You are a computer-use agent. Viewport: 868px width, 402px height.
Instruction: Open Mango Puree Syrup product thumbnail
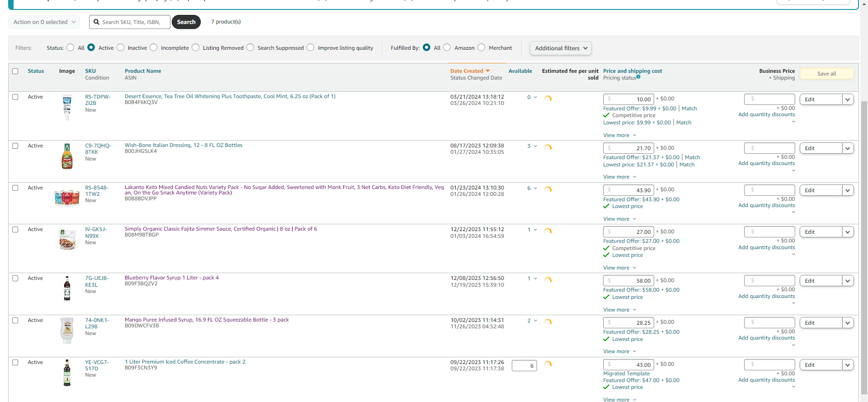(67, 330)
